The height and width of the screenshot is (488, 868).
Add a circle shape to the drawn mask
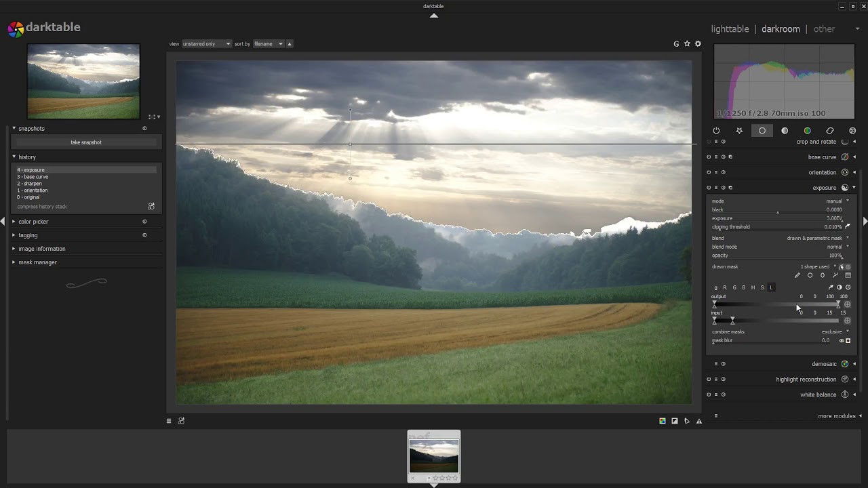(x=810, y=275)
